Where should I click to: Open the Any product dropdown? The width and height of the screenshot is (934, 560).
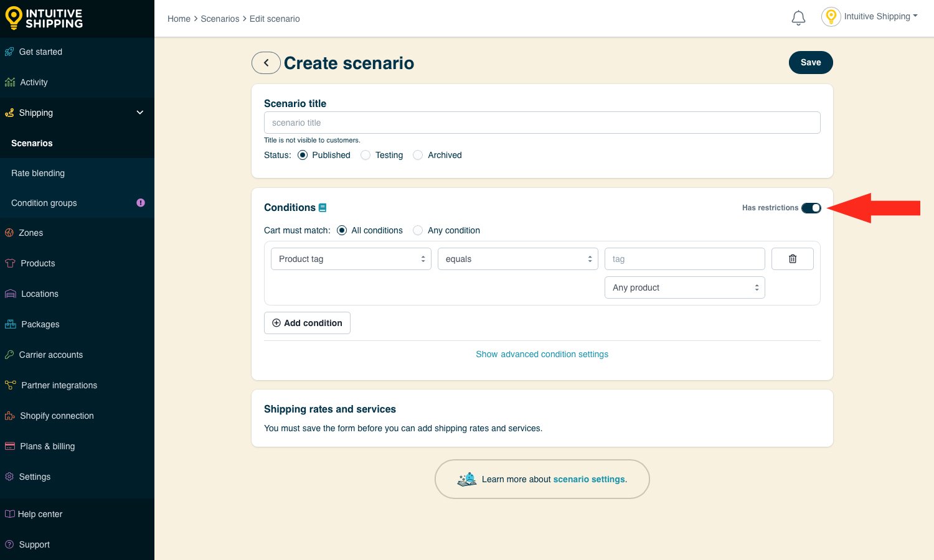[685, 287]
